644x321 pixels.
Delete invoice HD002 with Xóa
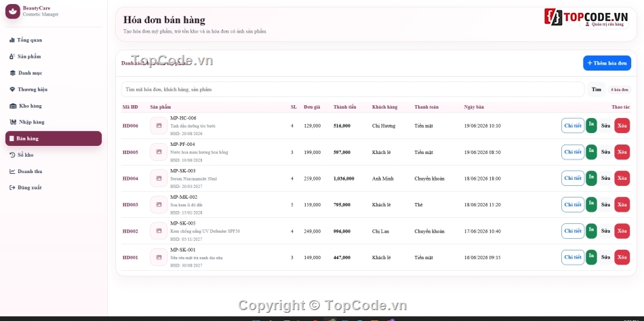[x=622, y=231]
